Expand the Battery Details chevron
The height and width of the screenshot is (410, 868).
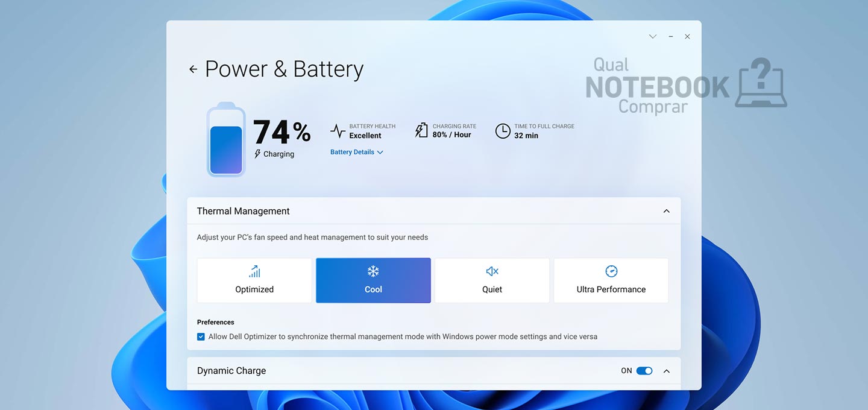[380, 153]
